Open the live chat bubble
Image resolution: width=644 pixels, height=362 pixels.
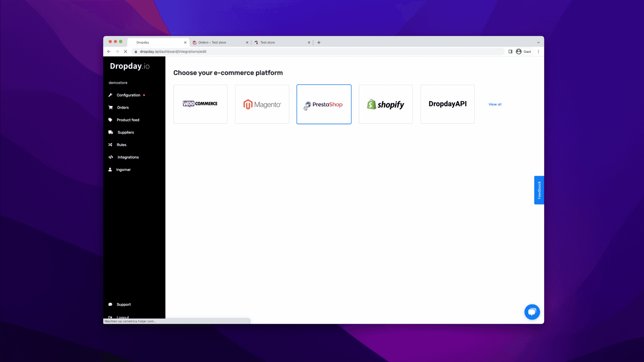coord(532,312)
